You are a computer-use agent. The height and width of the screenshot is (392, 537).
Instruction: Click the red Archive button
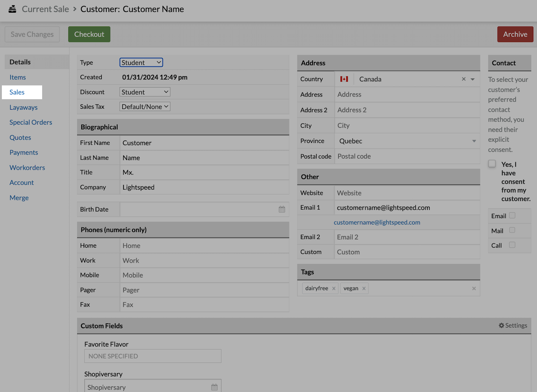coord(515,34)
